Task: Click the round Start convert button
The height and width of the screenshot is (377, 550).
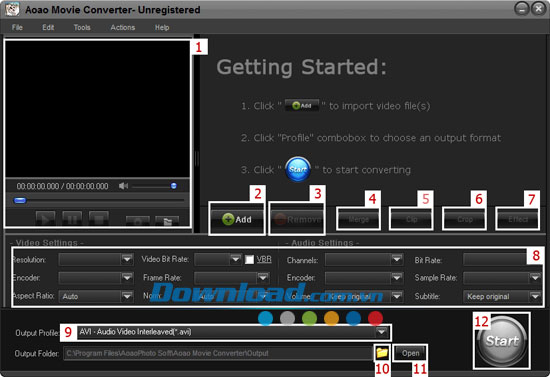Action: point(502,341)
